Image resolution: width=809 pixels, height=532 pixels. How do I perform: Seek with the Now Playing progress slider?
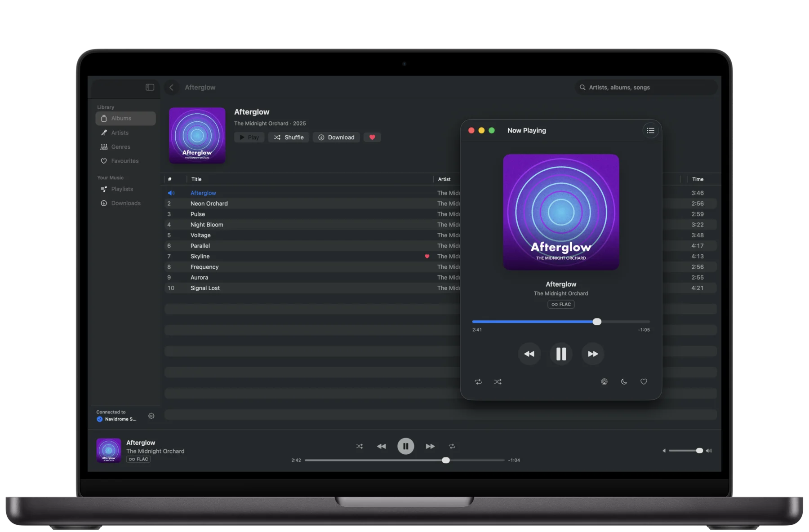coord(561,322)
